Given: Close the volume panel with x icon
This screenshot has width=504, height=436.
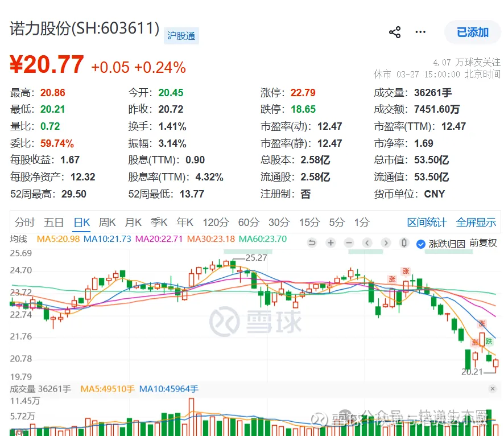Looking at the screenshot, I should click(493, 389).
